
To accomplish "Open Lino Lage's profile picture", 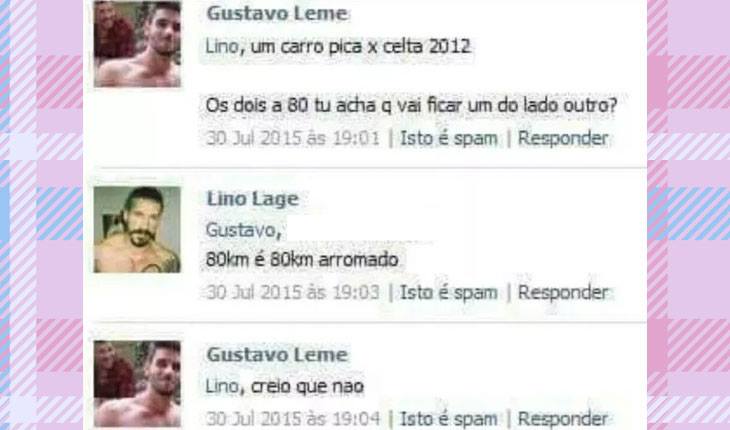I will pyautogui.click(x=137, y=229).
